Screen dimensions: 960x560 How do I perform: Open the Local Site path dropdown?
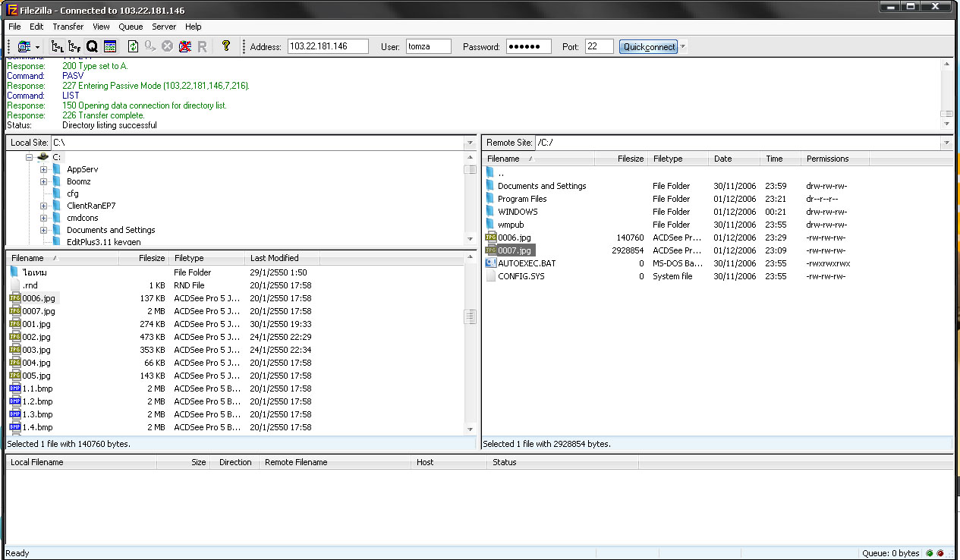click(471, 143)
